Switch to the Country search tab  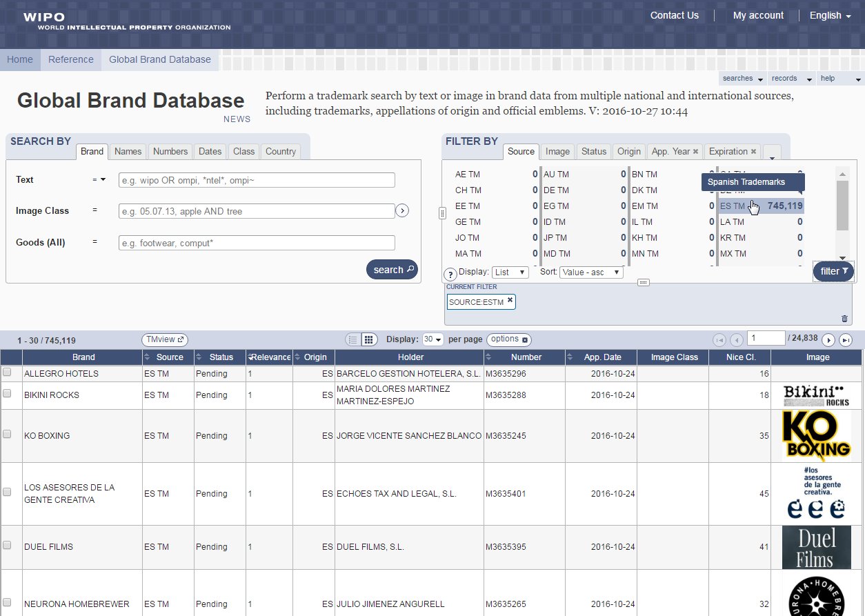pos(281,152)
